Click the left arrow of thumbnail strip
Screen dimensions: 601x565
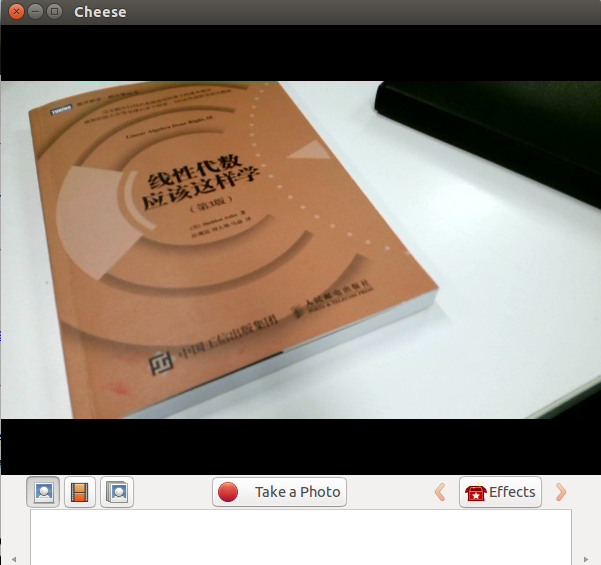[14, 559]
